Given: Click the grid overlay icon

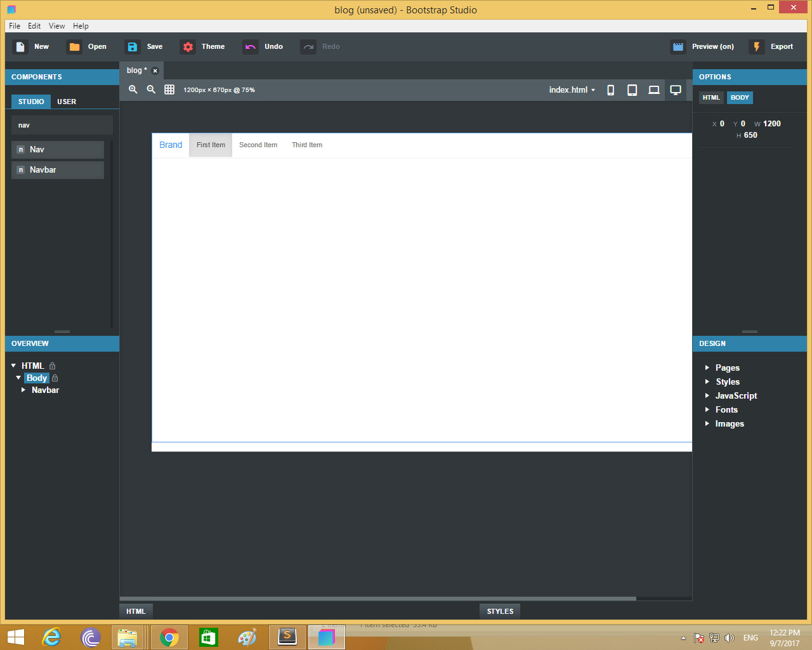Looking at the screenshot, I should (x=169, y=90).
